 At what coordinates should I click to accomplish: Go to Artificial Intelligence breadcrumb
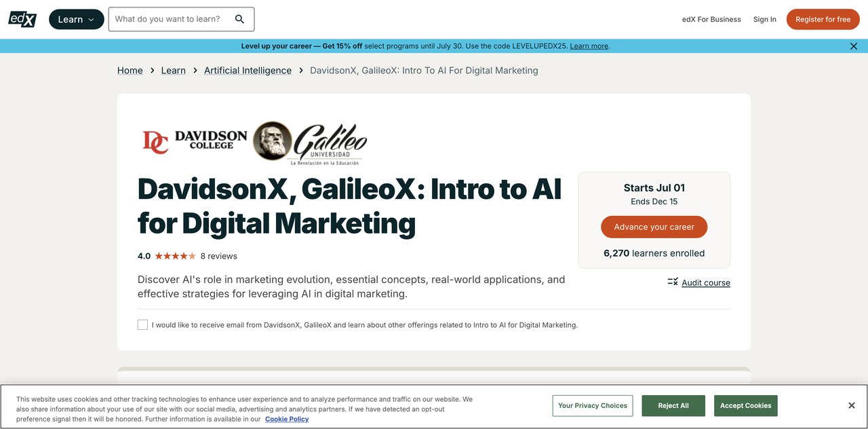[248, 71]
